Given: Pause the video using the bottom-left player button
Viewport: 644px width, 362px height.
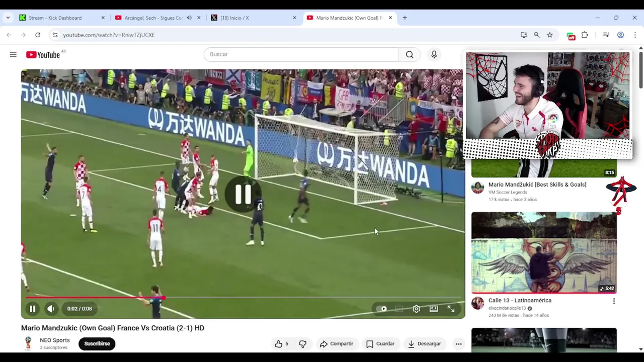Looking at the screenshot, I should (x=32, y=309).
